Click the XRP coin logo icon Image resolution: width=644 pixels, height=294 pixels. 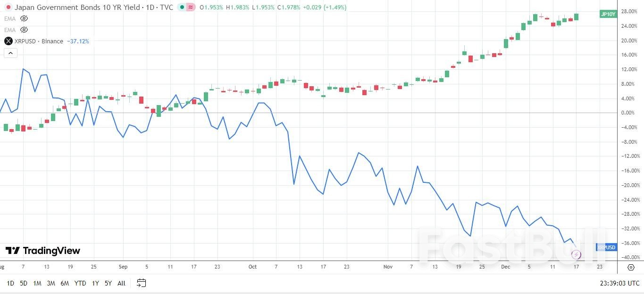(8, 41)
